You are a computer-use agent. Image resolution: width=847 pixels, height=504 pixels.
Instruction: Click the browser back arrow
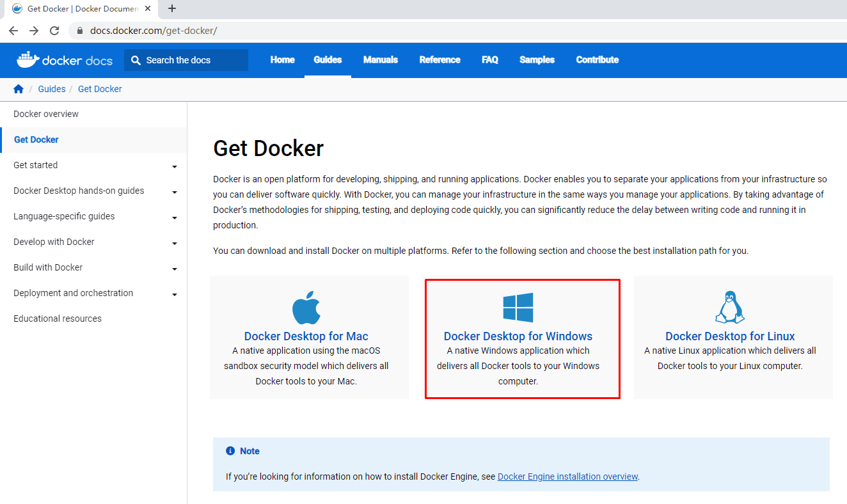[x=13, y=30]
